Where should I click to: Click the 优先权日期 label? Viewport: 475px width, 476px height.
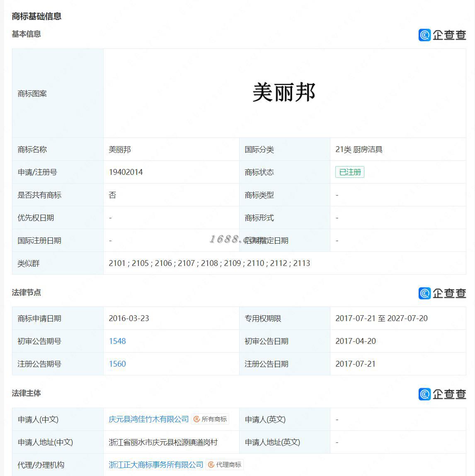(36, 217)
